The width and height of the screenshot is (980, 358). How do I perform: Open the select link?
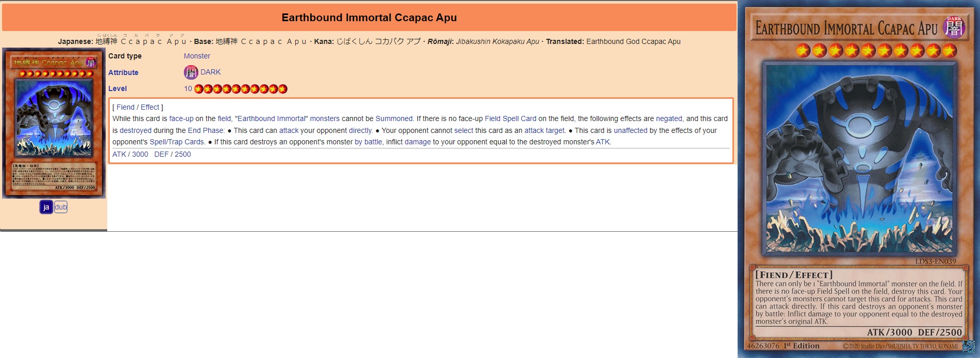tap(464, 130)
